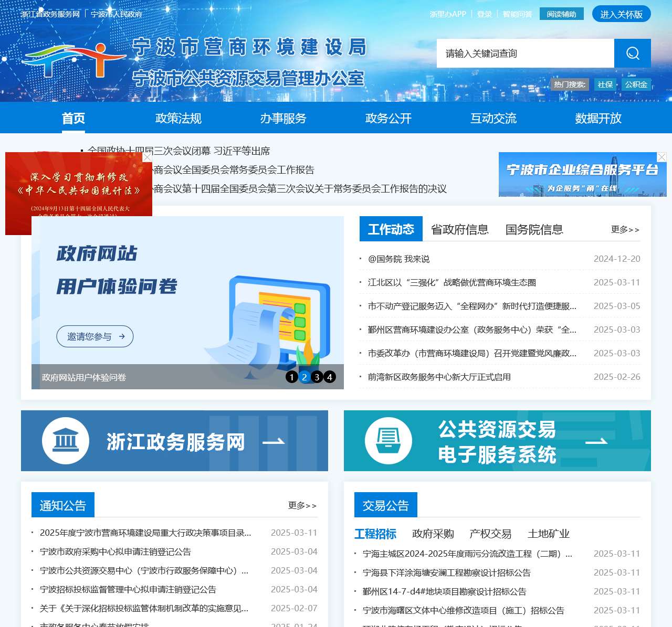The height and width of the screenshot is (627, 672).
Task: Click the 阅读辅助 button
Action: [x=562, y=14]
